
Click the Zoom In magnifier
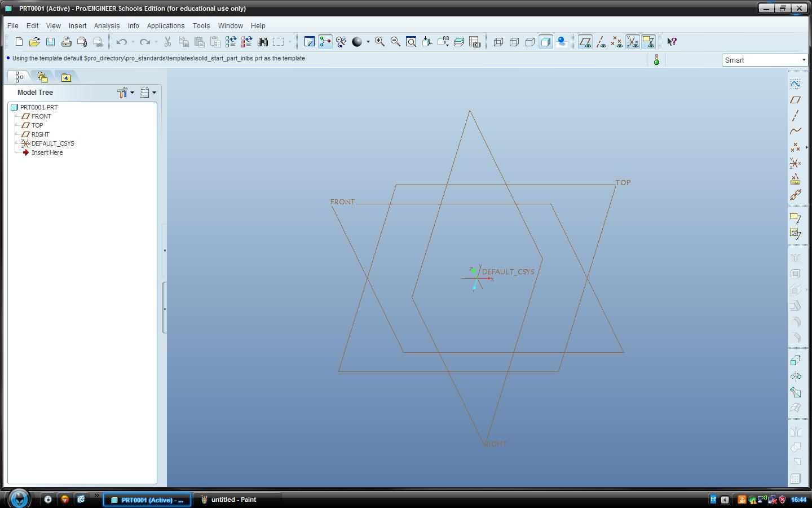379,42
